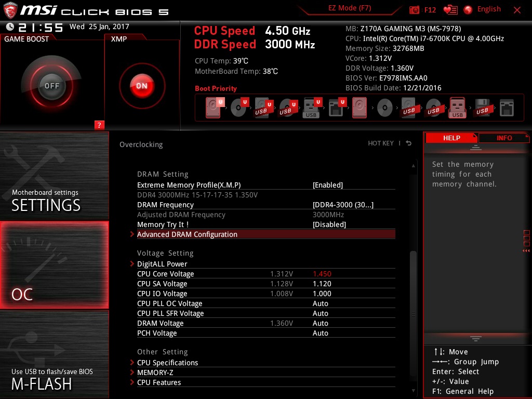
Task: Select CPU PLL OC Voltage Auto field
Action: click(320, 303)
